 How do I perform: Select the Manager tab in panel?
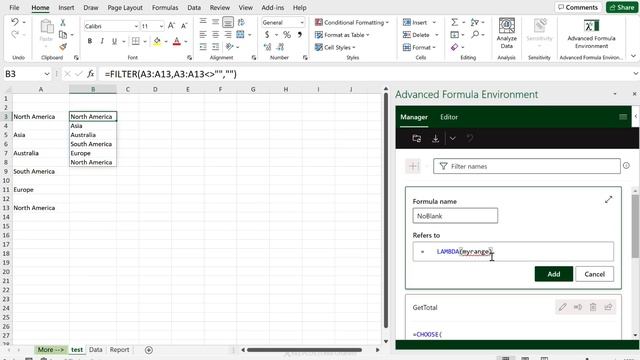tap(414, 117)
